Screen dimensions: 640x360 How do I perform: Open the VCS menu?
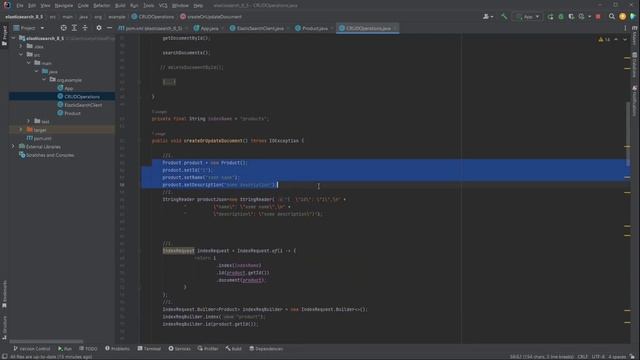click(163, 6)
